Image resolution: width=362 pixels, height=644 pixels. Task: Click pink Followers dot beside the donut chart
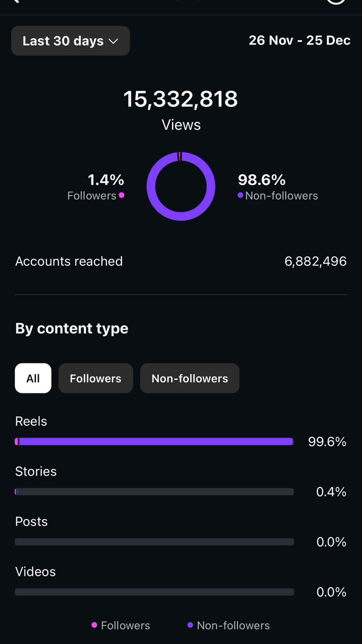121,195
